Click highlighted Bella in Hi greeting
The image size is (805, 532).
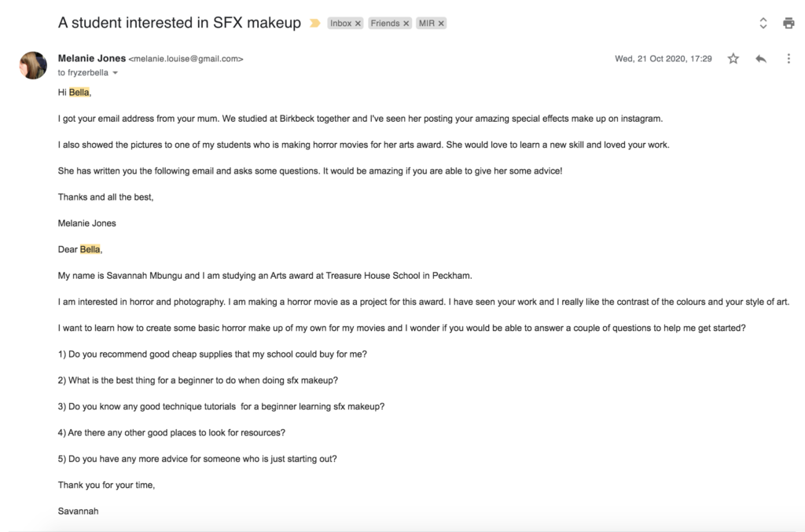point(79,93)
